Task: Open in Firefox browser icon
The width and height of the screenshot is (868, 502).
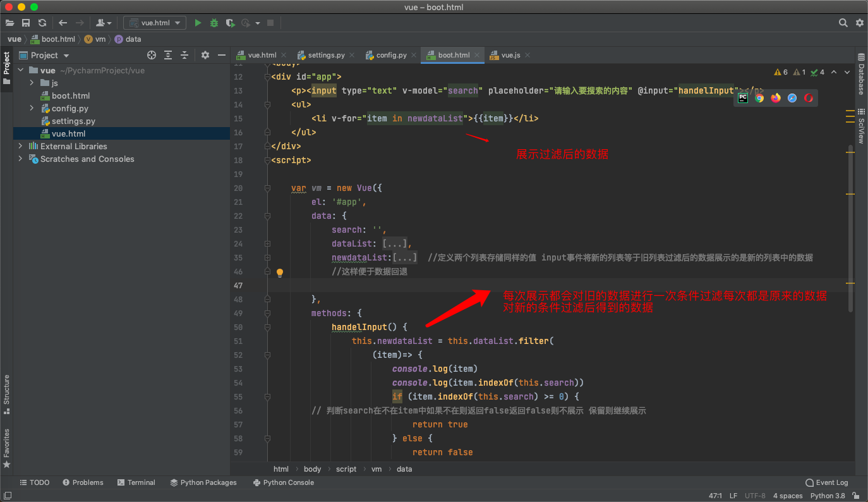Action: click(x=776, y=98)
